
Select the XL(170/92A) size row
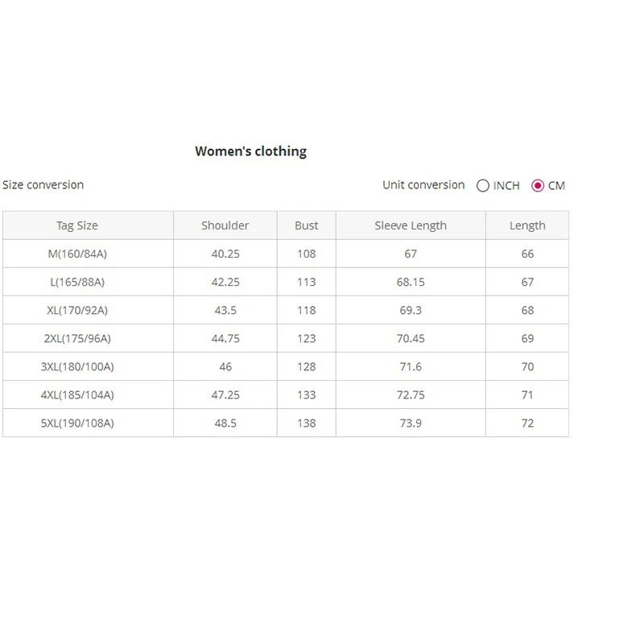point(286,310)
